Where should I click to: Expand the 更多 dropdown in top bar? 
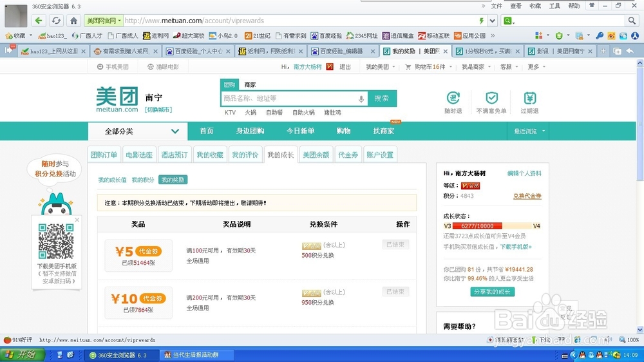(x=536, y=66)
